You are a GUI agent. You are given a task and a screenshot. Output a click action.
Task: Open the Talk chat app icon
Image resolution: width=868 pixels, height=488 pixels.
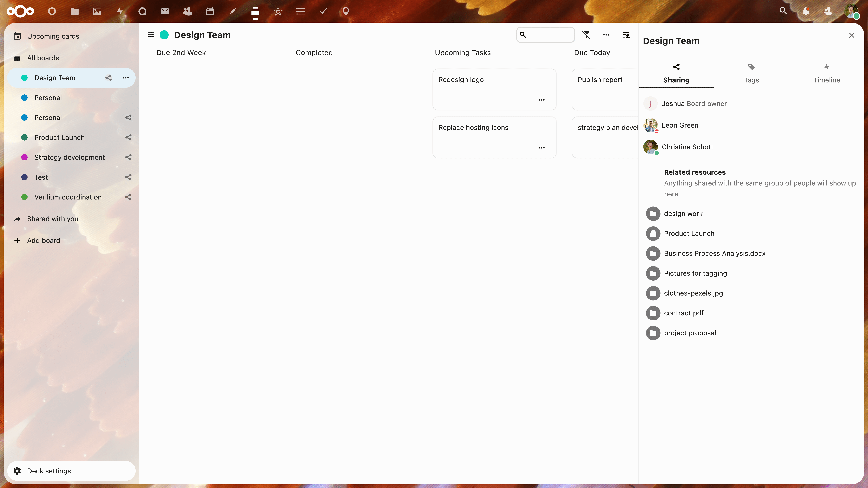point(143,11)
